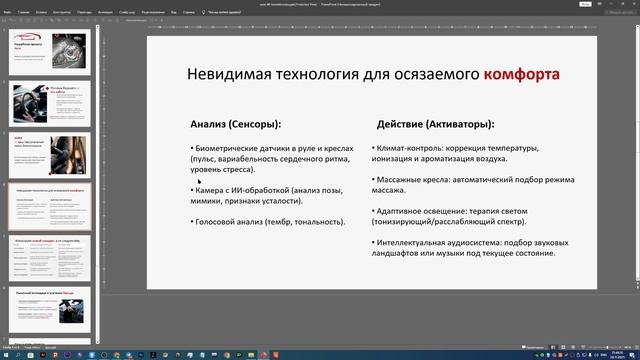This screenshot has height=360, width=640.
Task: Select slide 2 thumbnail with steering wheel photo
Action: point(50,104)
